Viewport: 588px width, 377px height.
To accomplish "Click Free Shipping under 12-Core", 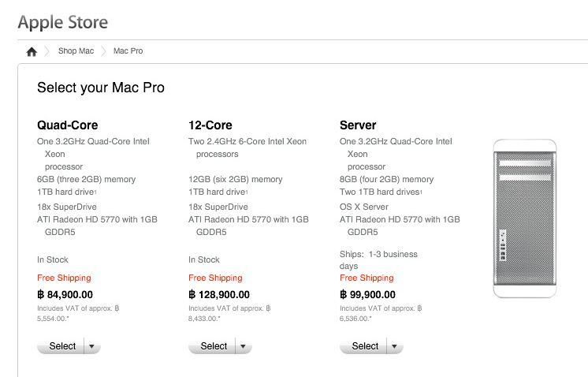I will pyautogui.click(x=215, y=278).
